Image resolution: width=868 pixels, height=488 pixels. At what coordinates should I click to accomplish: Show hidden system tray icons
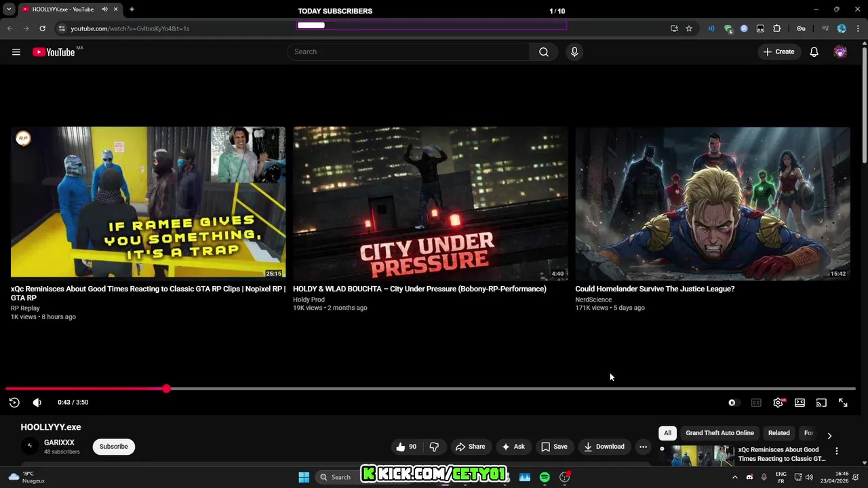click(x=734, y=477)
